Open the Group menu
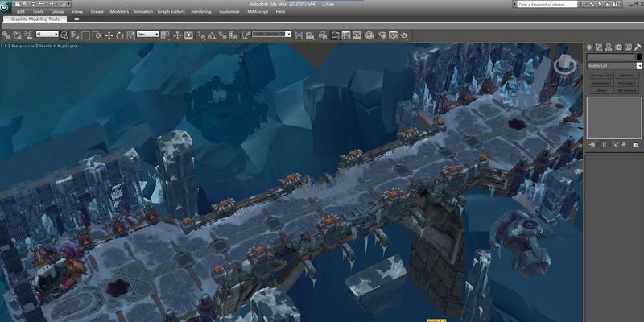The height and width of the screenshot is (322, 644). pyautogui.click(x=57, y=11)
